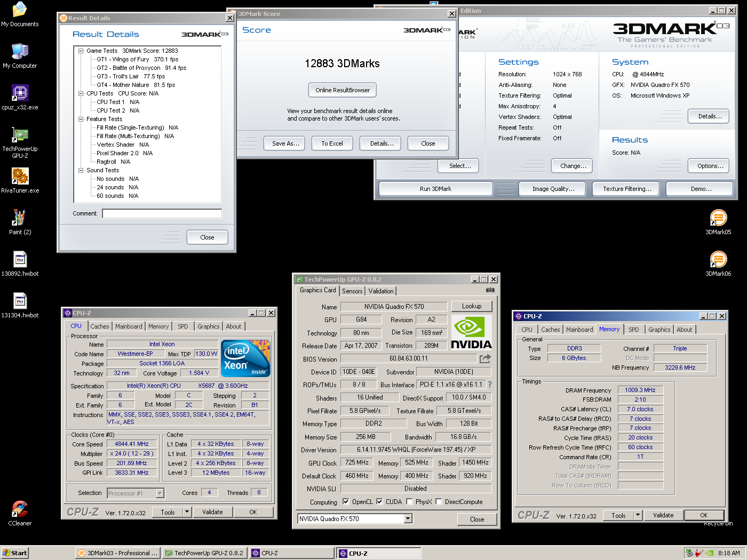The height and width of the screenshot is (560, 747).
Task: Switch to 3DMark03 Professional taskbar item
Action: point(117,553)
